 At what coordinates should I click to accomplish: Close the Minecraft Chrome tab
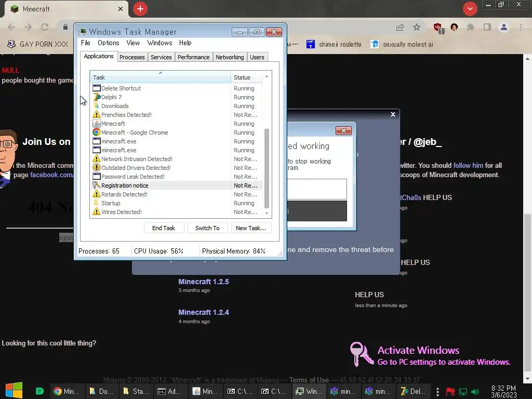(x=121, y=9)
